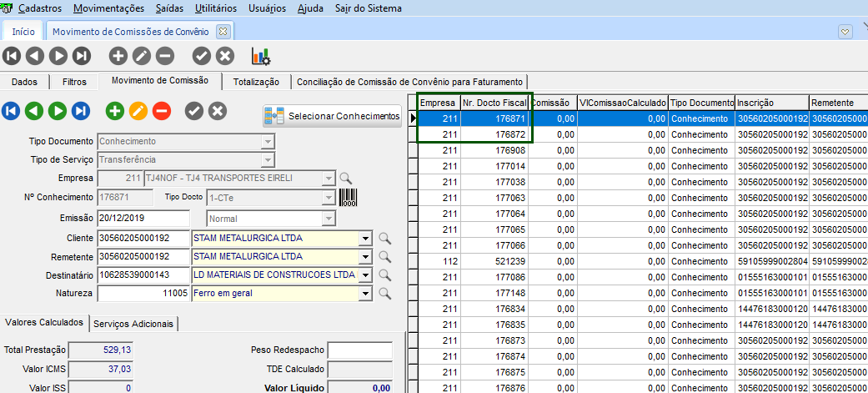Viewport: 868px width, 393px height.
Task: Click the Emissão date input field
Action: (x=143, y=217)
